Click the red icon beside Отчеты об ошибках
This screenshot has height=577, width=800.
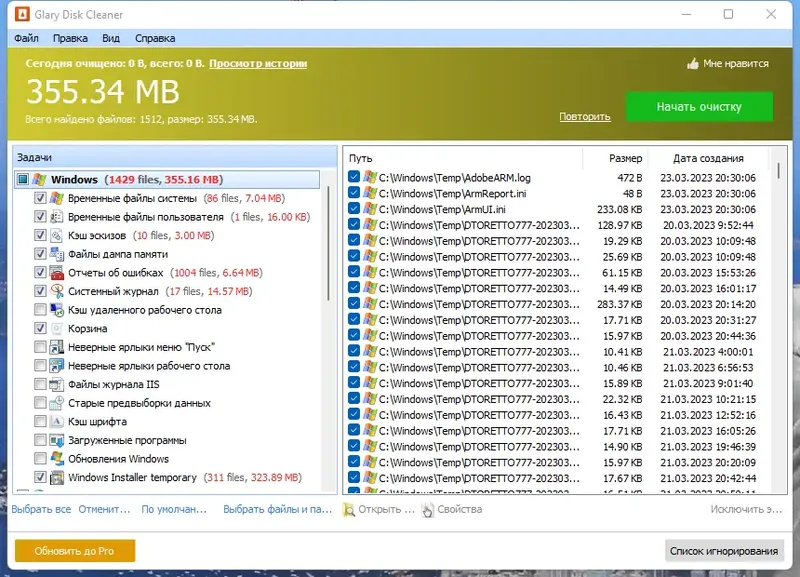pyautogui.click(x=57, y=272)
